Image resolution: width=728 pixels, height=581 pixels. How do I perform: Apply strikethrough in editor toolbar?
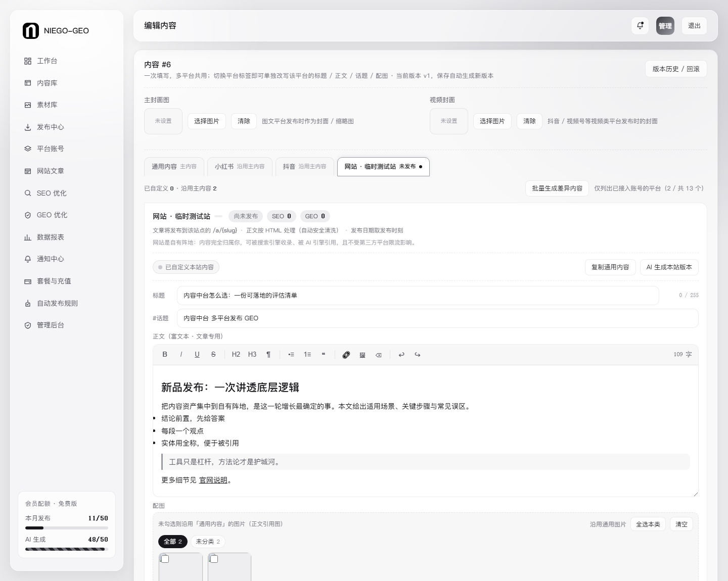click(213, 355)
